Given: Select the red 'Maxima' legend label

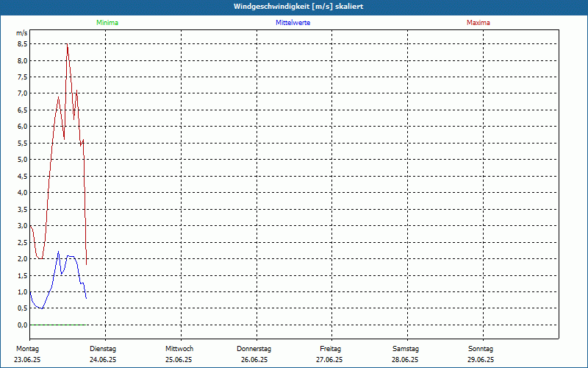Looking at the screenshot, I should pyautogui.click(x=478, y=23).
